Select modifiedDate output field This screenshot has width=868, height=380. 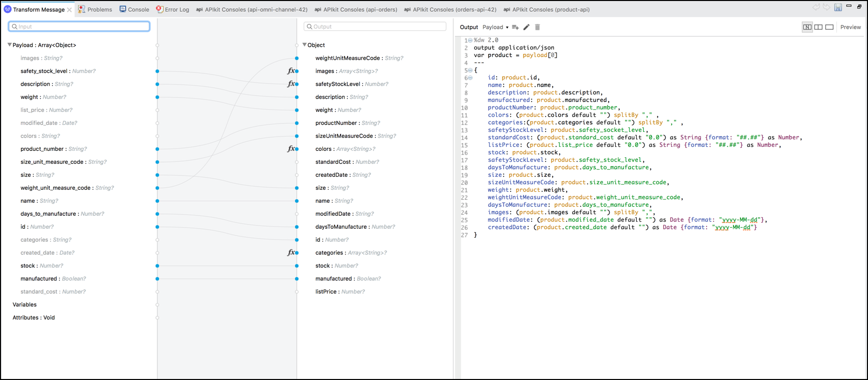(344, 214)
